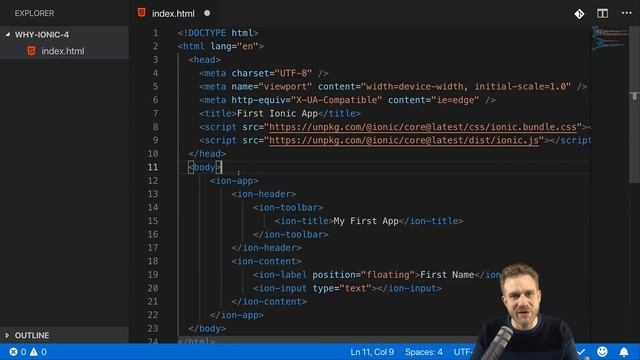Change indentation via Spaces: 4
Viewport: 640px width, 360px height.
pyautogui.click(x=424, y=352)
